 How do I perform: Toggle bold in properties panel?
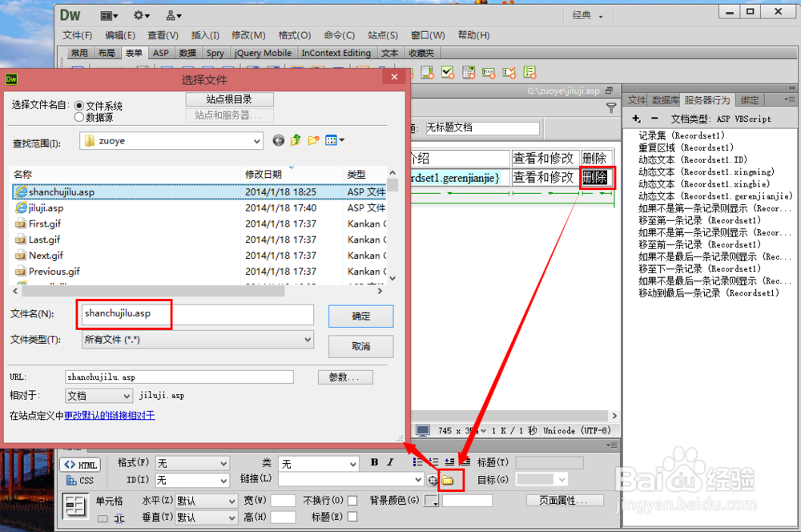(x=374, y=462)
